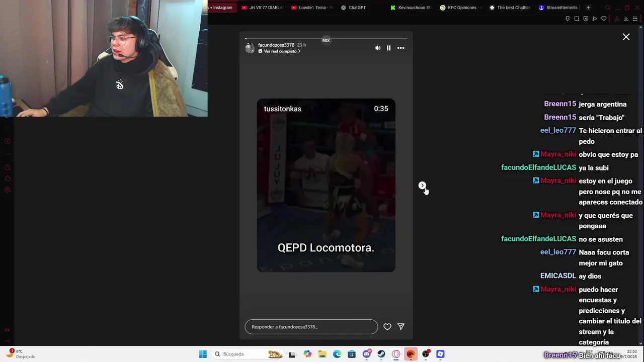Like the story with the heart icon
The height and width of the screenshot is (362, 644).
tap(387, 327)
